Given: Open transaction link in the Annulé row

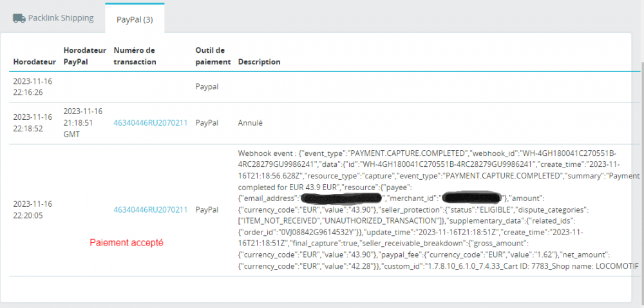Looking at the screenshot, I should pyautogui.click(x=150, y=122).
